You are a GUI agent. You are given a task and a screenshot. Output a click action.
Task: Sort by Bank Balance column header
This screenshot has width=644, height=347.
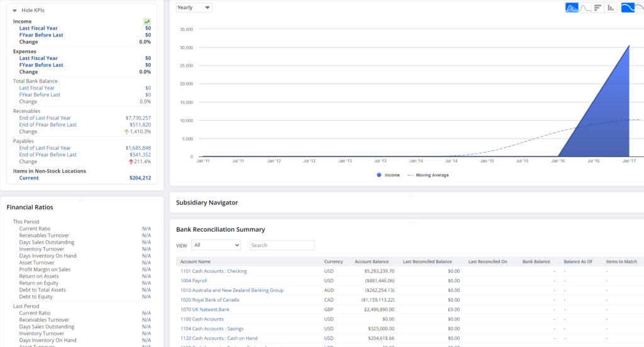click(x=536, y=261)
